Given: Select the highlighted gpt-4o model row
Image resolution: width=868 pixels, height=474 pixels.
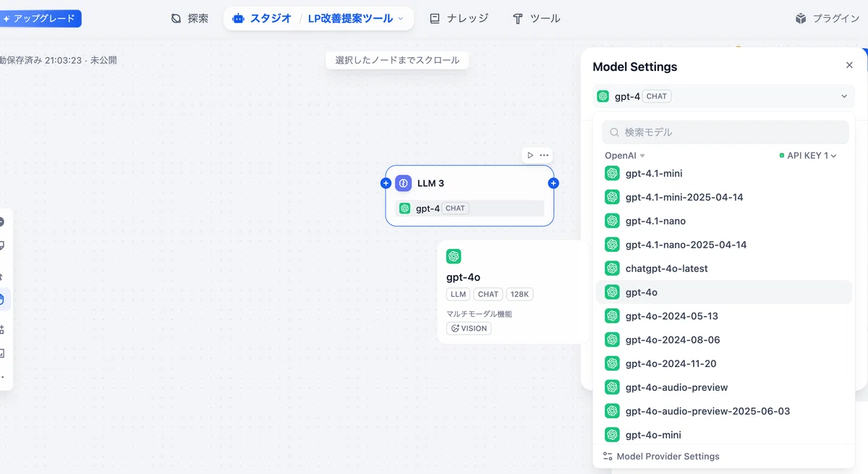Looking at the screenshot, I should (x=723, y=292).
